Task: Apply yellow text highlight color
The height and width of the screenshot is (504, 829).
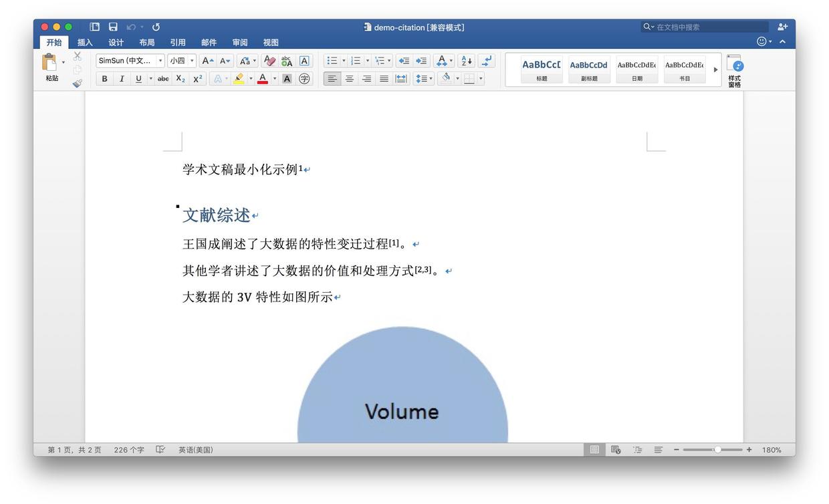Action: click(239, 78)
